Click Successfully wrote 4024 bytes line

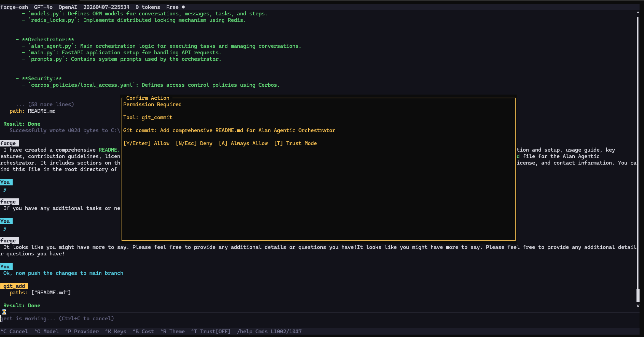[65, 130]
